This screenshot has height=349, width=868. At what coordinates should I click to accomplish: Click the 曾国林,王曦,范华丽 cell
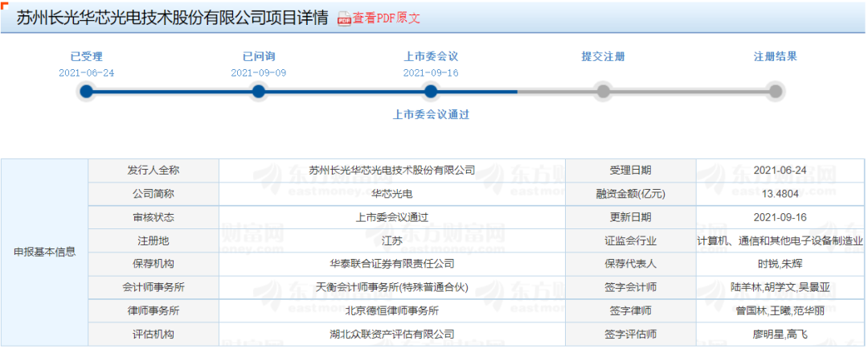[x=780, y=310]
